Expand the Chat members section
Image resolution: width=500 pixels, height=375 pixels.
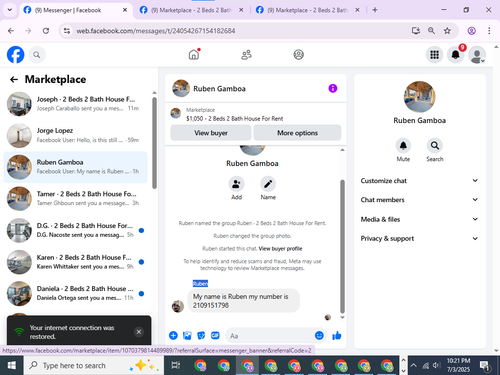(x=419, y=200)
